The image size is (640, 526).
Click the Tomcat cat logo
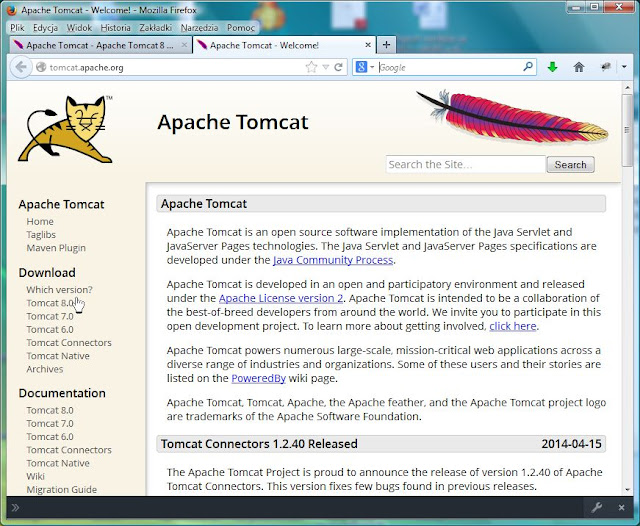pos(65,129)
